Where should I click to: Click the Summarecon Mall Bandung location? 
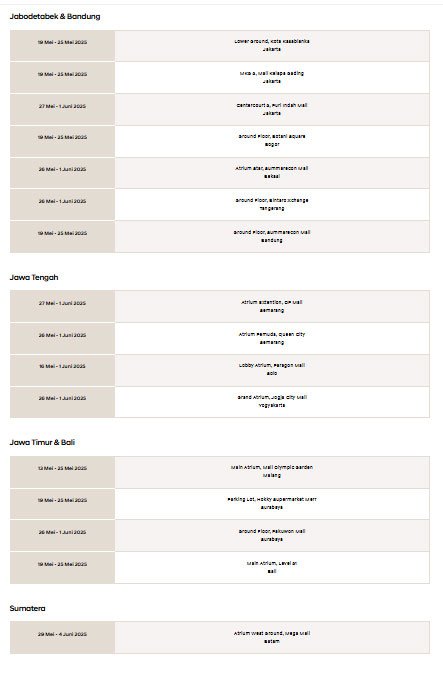coord(272,236)
